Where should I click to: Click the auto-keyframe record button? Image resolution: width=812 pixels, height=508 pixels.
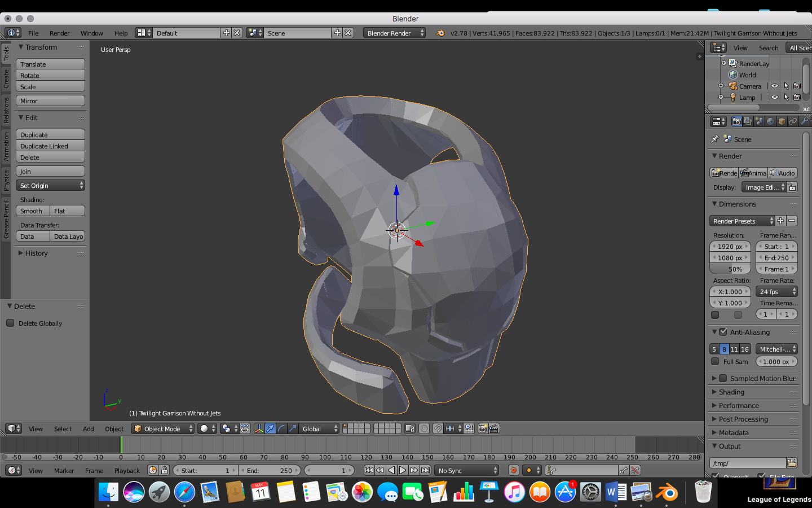point(513,470)
